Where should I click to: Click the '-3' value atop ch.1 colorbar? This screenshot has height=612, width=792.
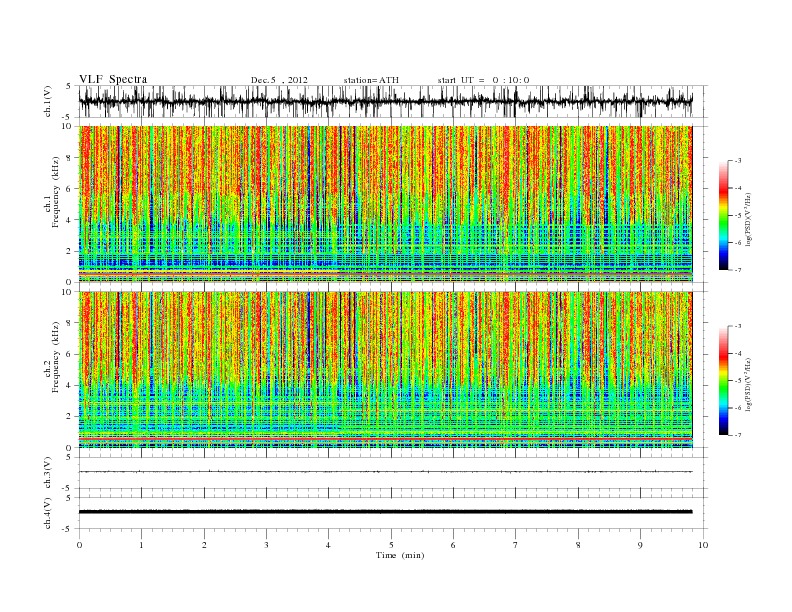[738, 161]
